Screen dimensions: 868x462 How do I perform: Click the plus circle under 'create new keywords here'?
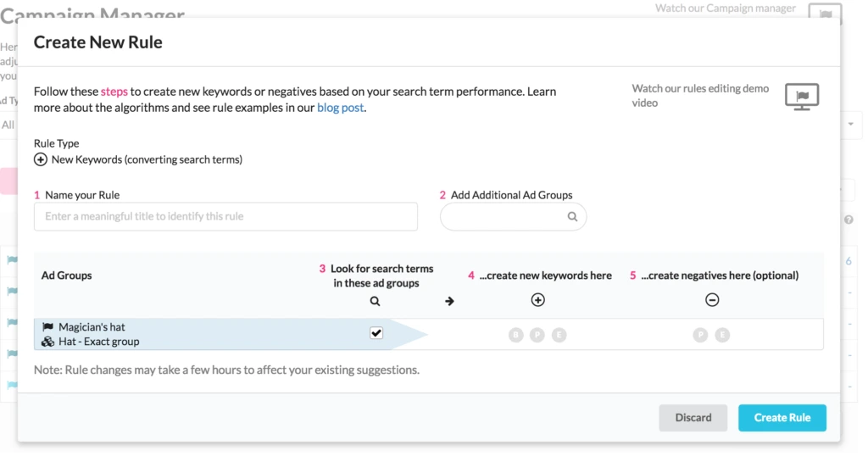point(537,300)
